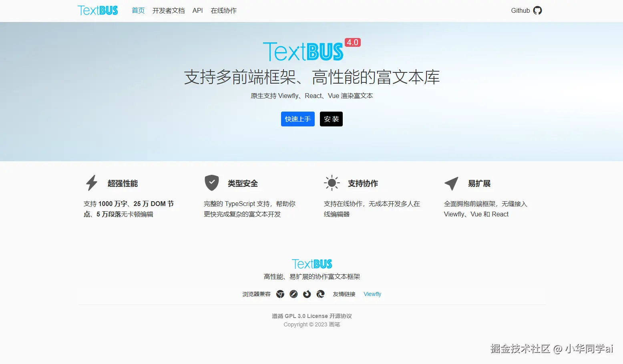Click the lightning bolt performance icon
This screenshot has width=623, height=364.
click(x=92, y=183)
